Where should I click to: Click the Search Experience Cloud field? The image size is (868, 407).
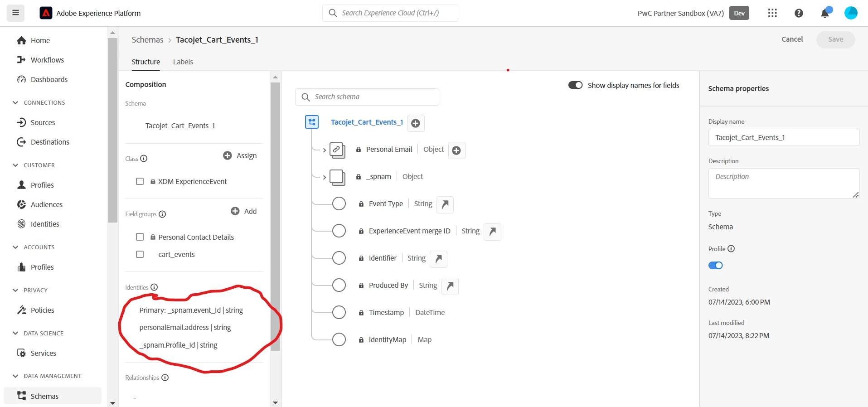pos(390,13)
